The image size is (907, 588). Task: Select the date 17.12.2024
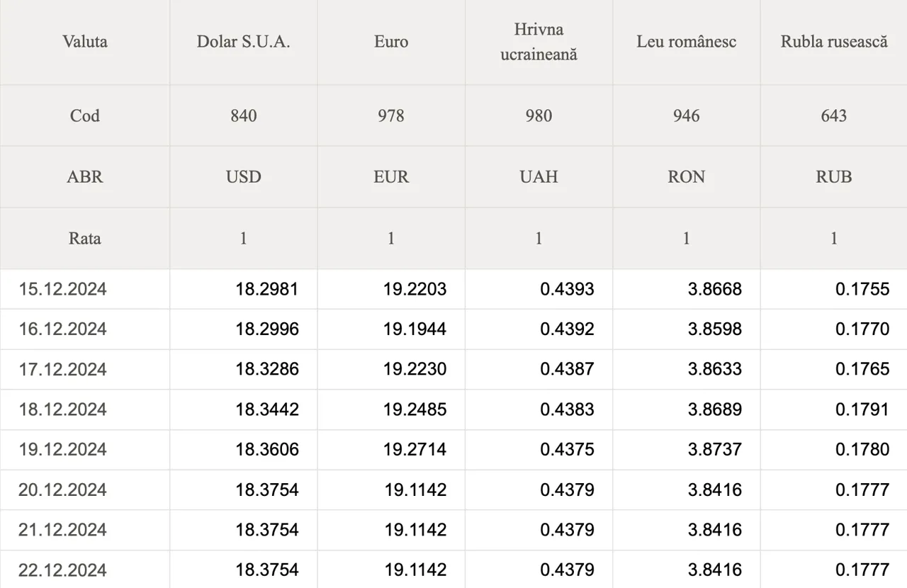point(62,369)
